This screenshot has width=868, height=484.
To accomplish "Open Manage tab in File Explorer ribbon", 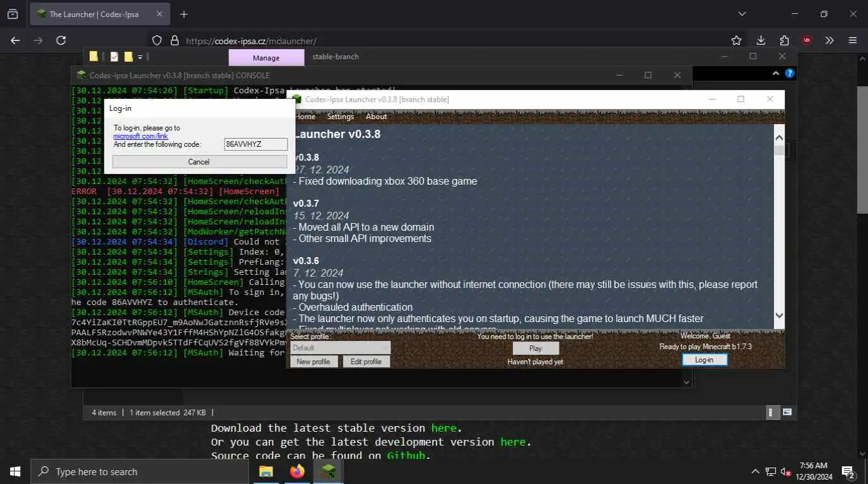I will coord(266,57).
